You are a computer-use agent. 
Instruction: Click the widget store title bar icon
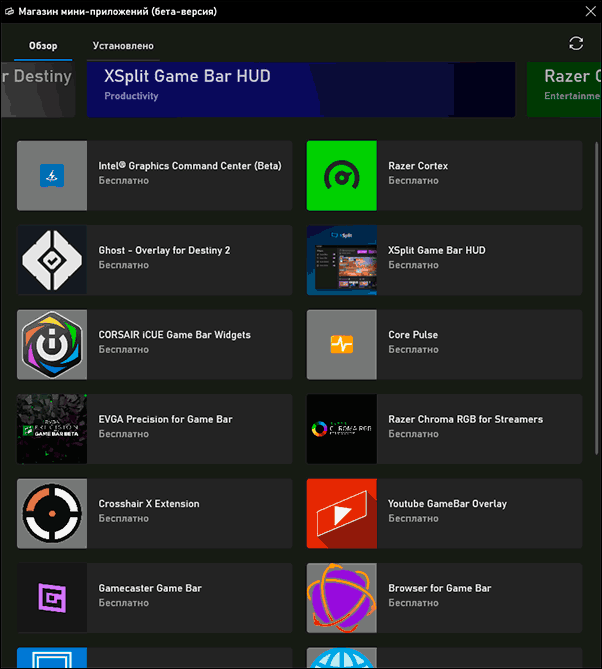click(x=9, y=12)
